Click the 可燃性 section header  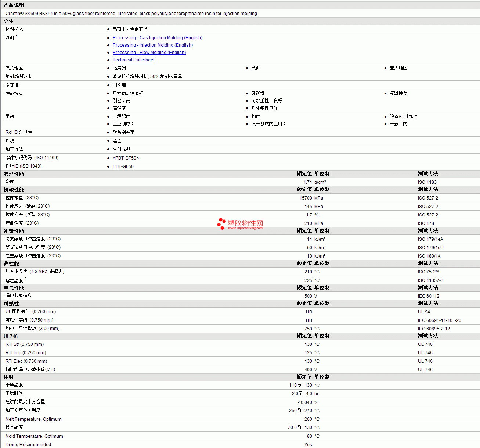point(11,304)
